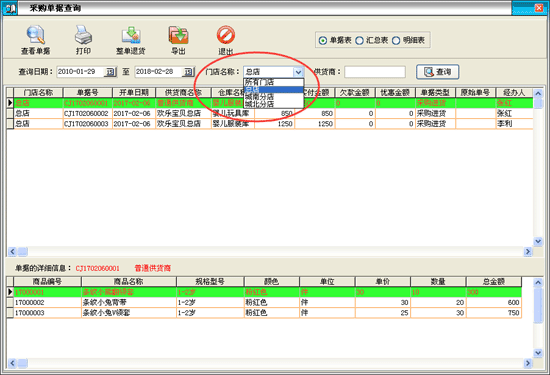Open calendar picker for end date
Image resolution: width=550 pixels, height=375 pixels.
point(188,72)
